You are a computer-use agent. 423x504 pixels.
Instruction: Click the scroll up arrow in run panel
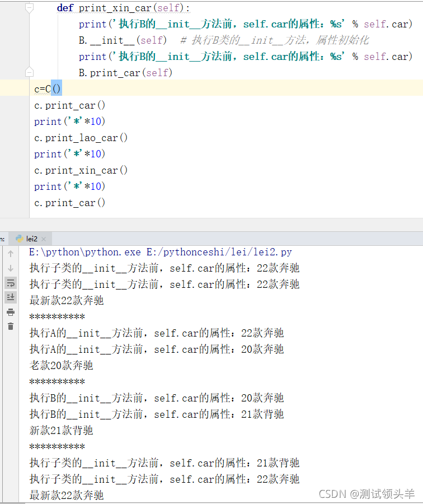(x=10, y=254)
